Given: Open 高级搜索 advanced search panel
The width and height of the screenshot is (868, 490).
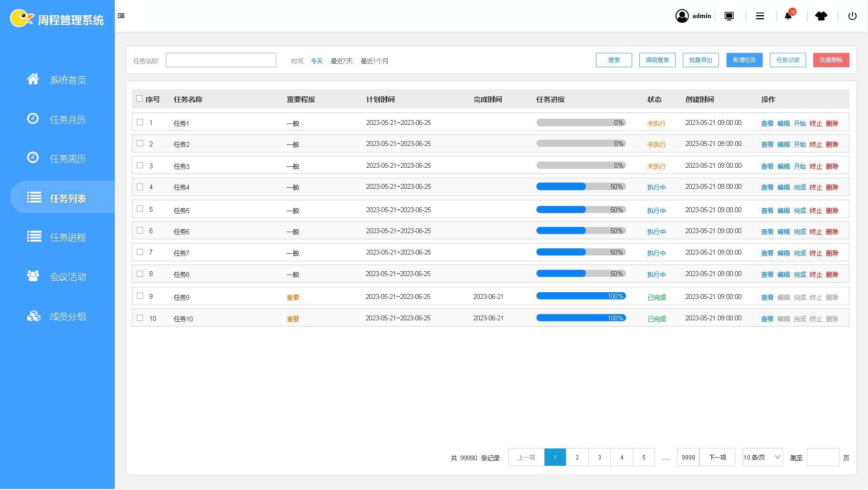Looking at the screenshot, I should (x=657, y=60).
